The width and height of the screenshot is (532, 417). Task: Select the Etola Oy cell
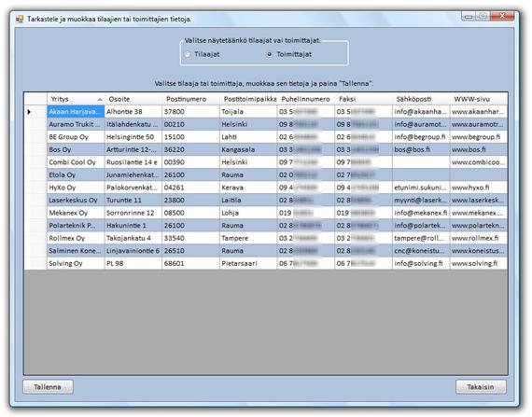coord(76,175)
